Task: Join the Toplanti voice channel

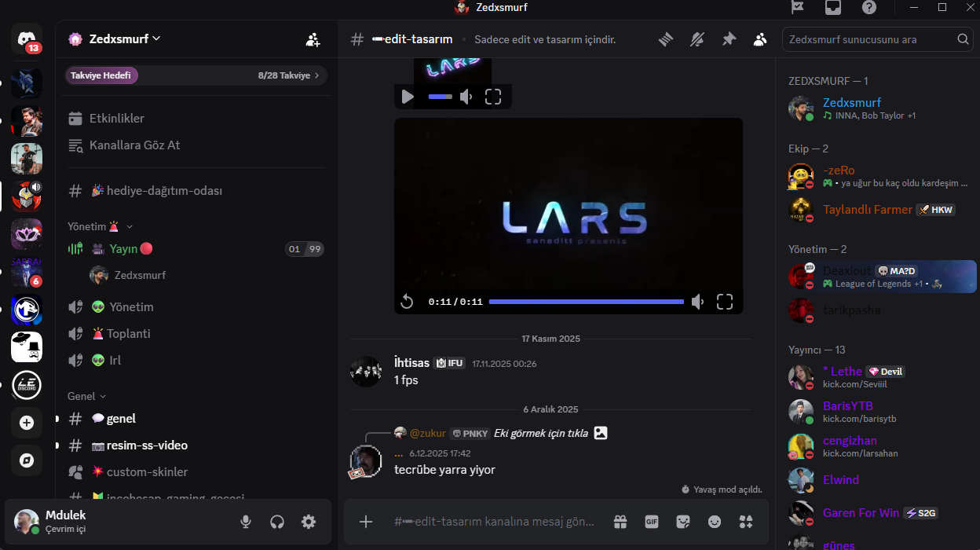Action: point(196,334)
